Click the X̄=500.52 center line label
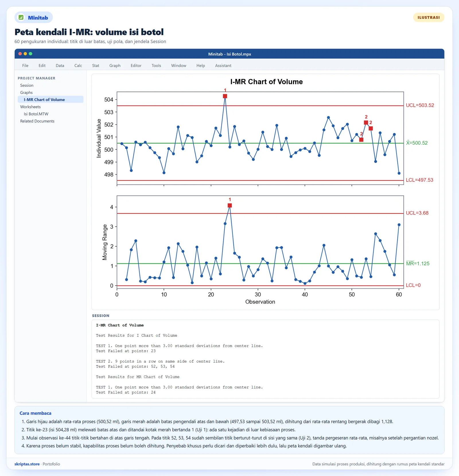459x476 pixels. [x=417, y=143]
